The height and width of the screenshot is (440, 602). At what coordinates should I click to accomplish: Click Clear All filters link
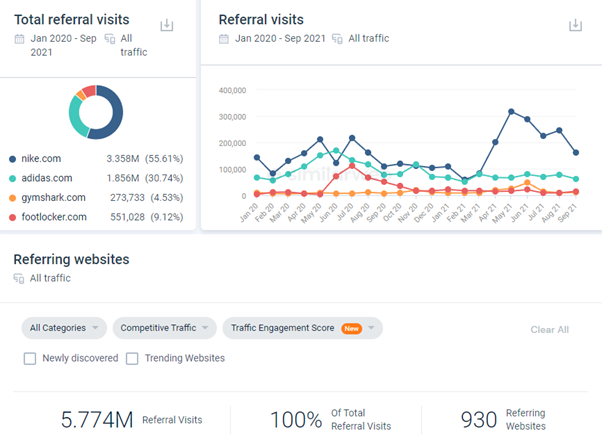549,329
